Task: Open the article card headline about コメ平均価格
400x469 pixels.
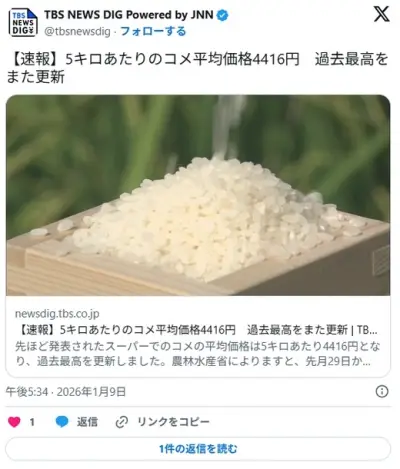Action: (196, 330)
